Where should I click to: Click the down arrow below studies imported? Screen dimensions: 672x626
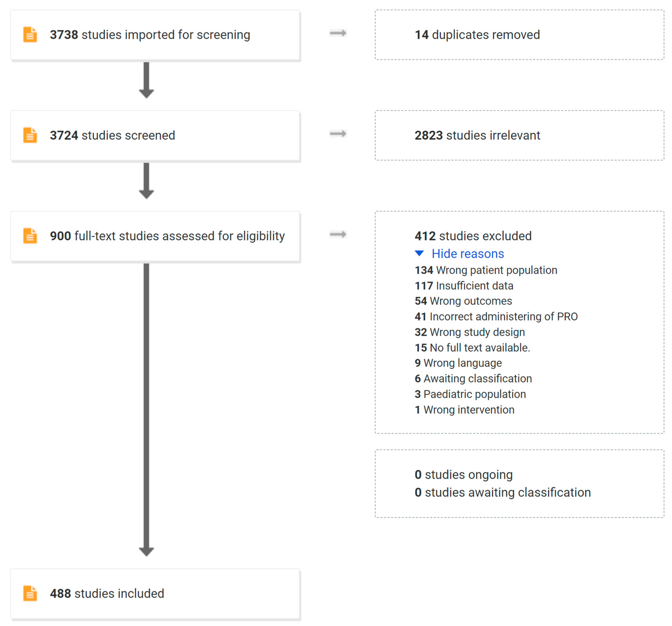pos(146,80)
